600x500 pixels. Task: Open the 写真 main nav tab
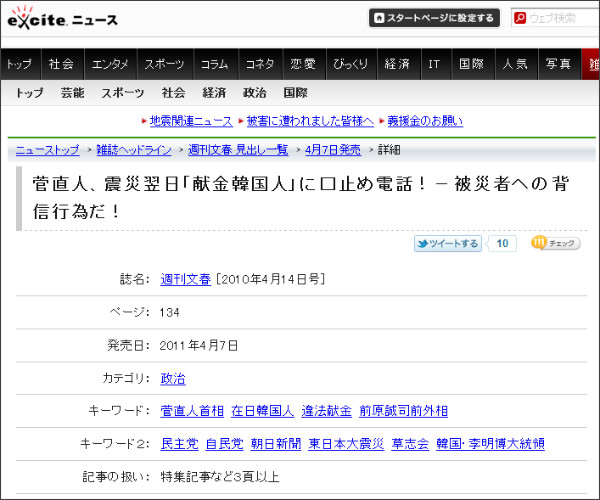point(559,64)
